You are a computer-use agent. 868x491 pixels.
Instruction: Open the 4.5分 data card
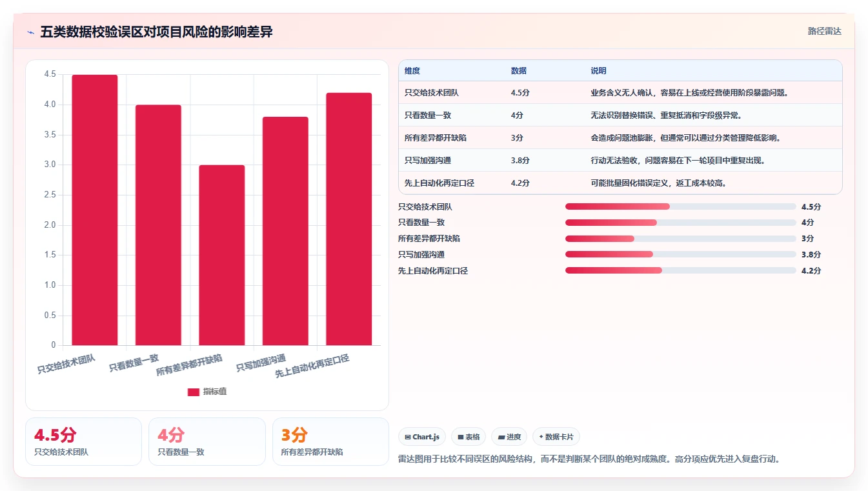83,441
